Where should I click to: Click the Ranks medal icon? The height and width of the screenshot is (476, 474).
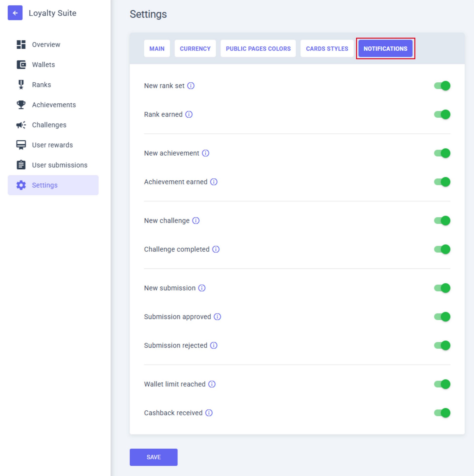pos(21,85)
